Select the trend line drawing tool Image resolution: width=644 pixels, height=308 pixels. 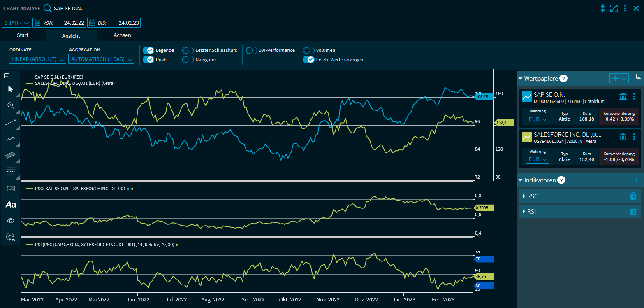pyautogui.click(x=11, y=122)
